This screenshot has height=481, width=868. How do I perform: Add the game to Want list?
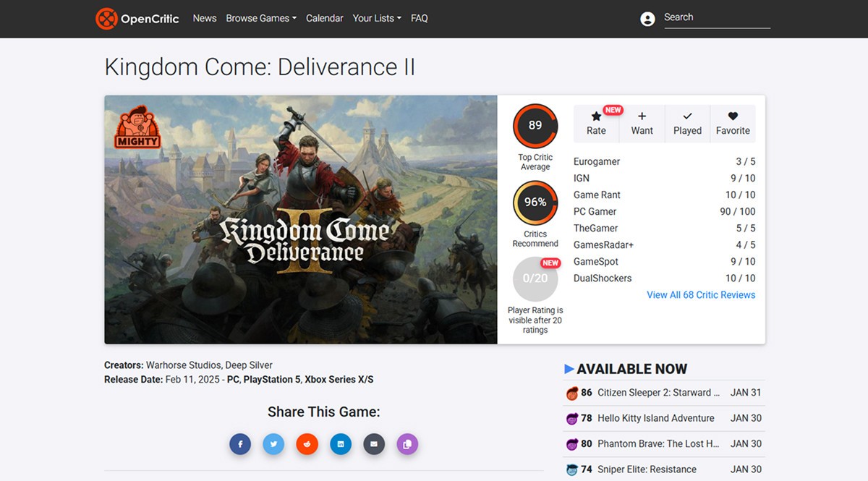tap(642, 123)
